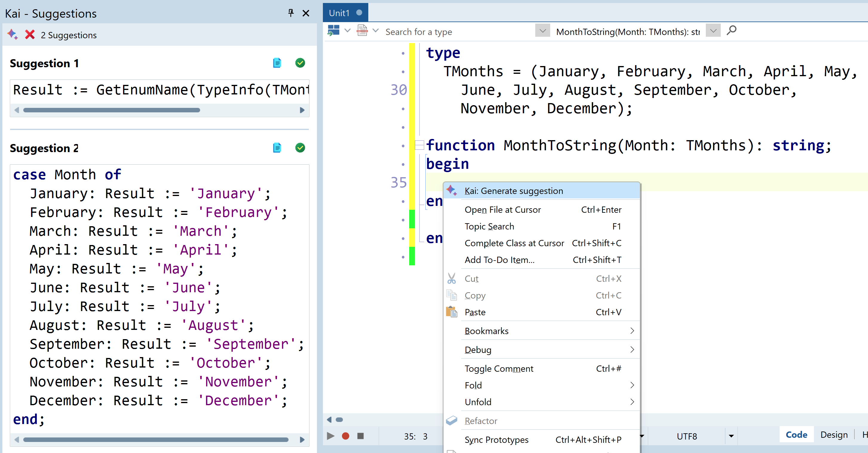This screenshot has width=868, height=453.
Task: Click the play macro button in status bar
Action: pos(330,436)
